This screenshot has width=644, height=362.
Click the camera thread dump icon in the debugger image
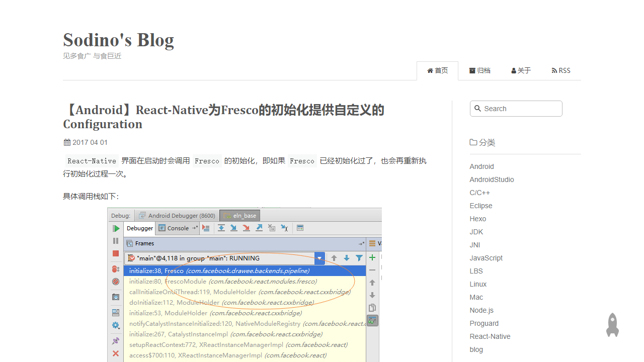click(116, 297)
